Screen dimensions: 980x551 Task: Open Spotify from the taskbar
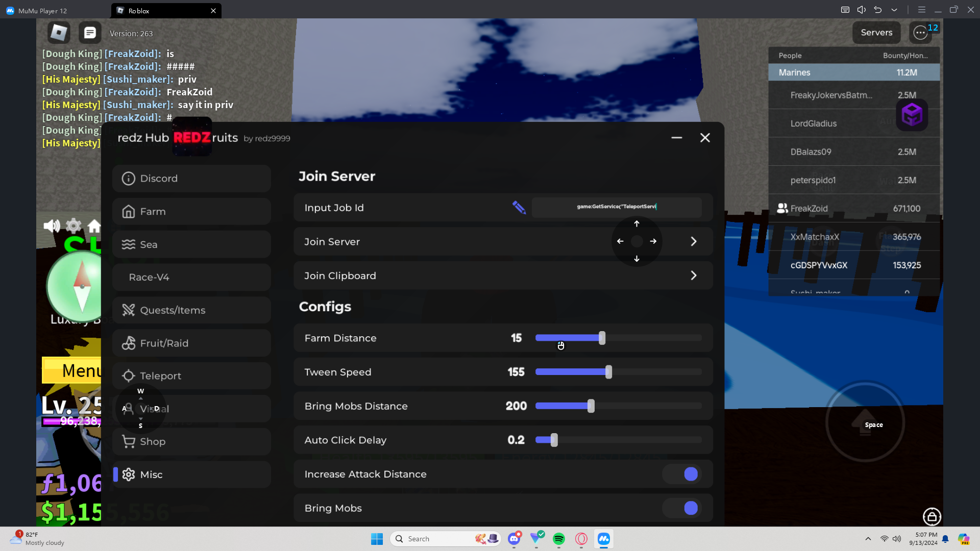(x=559, y=539)
